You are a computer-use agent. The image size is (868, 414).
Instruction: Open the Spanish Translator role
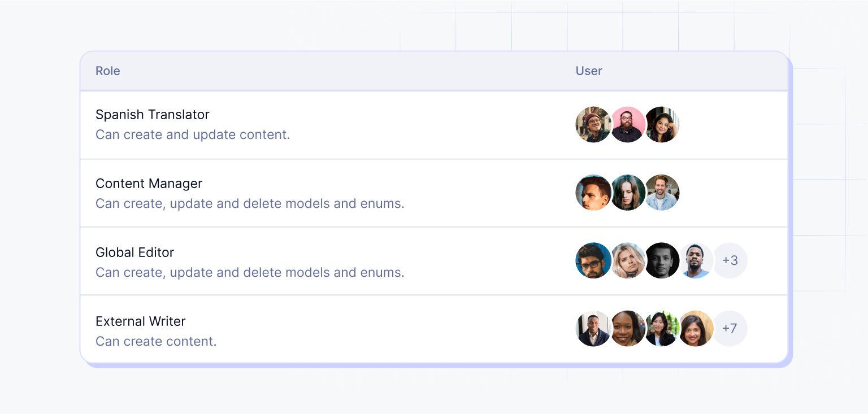click(x=153, y=115)
